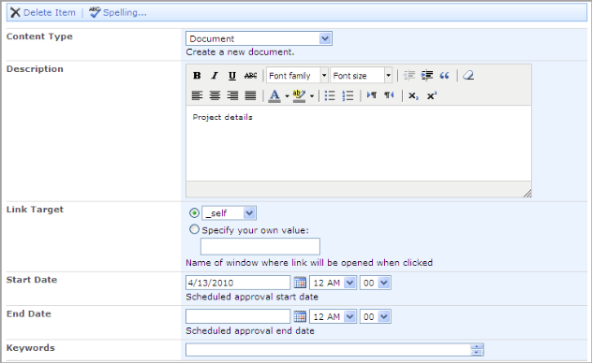This screenshot has height=364, width=593.
Task: Open the Content Type dropdown
Action: [x=259, y=38]
